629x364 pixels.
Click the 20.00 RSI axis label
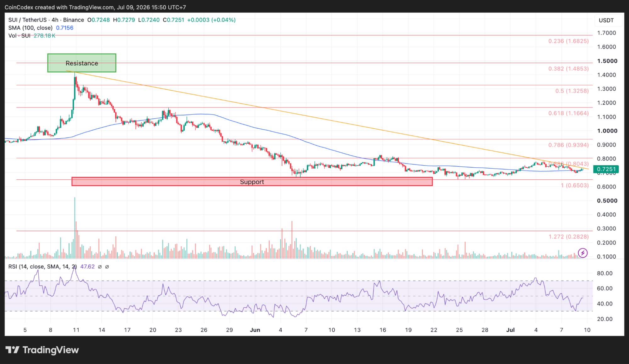click(x=605, y=319)
